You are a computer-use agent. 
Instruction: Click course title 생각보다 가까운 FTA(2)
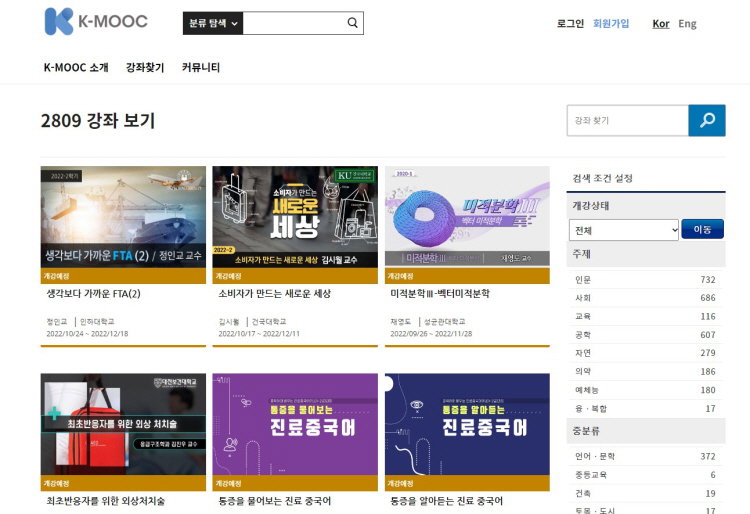point(93,294)
